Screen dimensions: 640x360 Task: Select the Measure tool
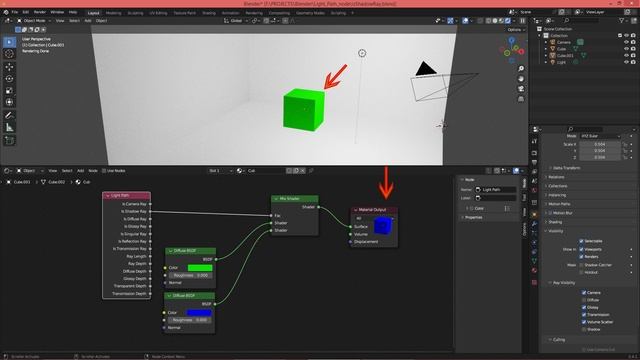coord(9,128)
